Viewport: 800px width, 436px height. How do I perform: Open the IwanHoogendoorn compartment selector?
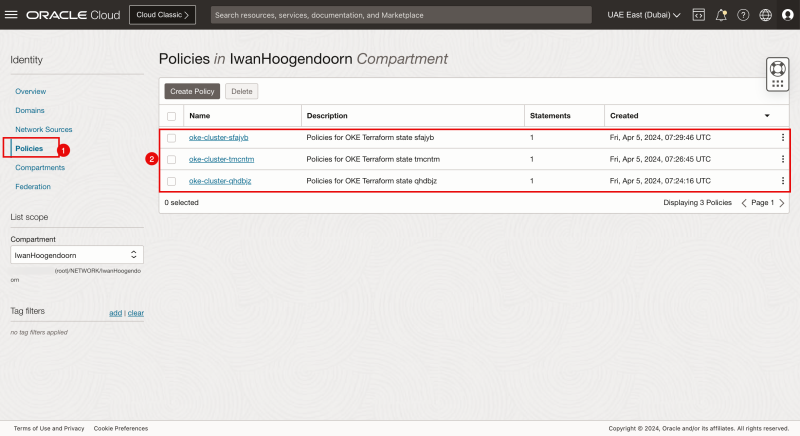coord(76,255)
